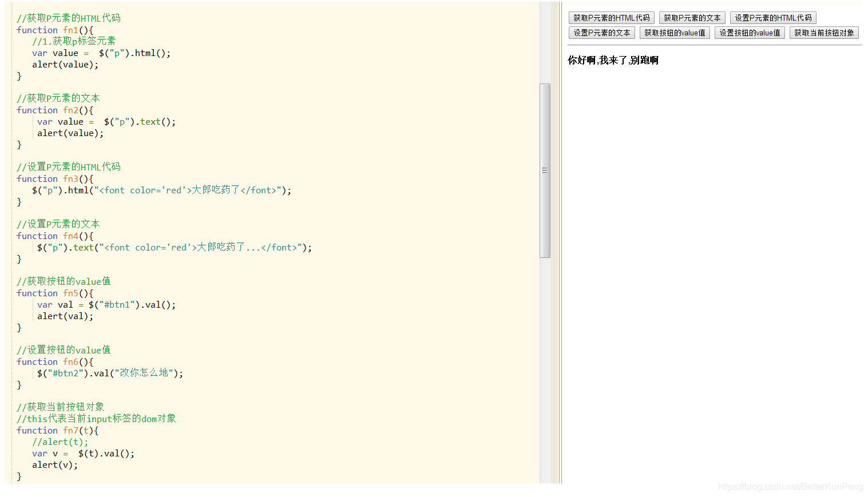Click the 设置P元素的HTML代码 button
The image size is (868, 497).
pos(773,18)
